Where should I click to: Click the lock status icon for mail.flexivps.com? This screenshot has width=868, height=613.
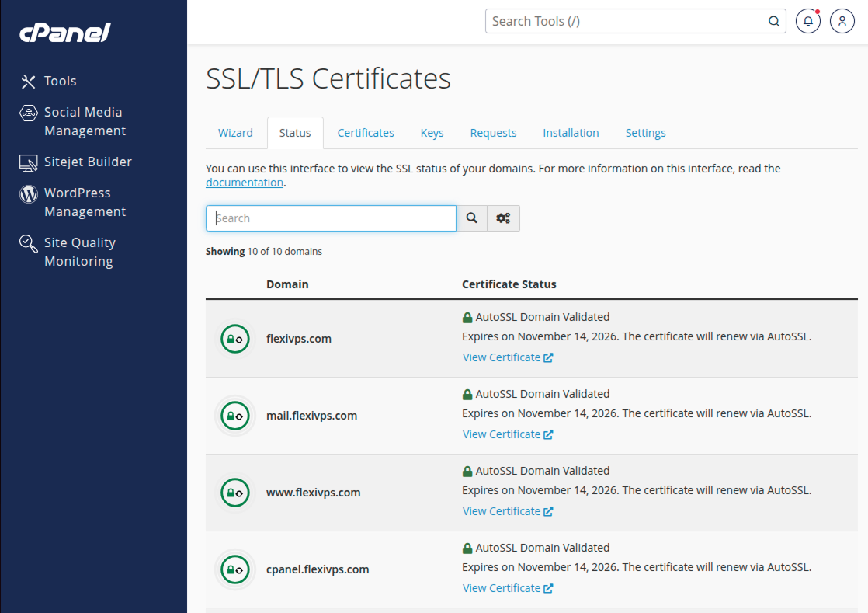click(x=234, y=416)
